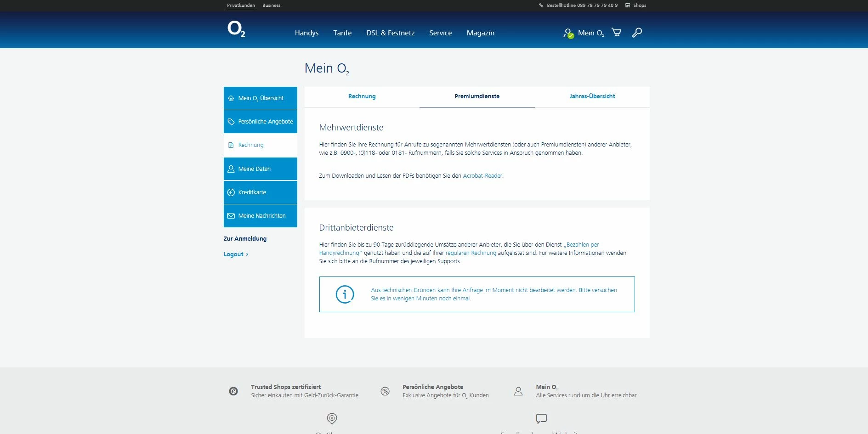Viewport: 868px width, 434px height.
Task: Open the Handys menu
Action: 306,33
